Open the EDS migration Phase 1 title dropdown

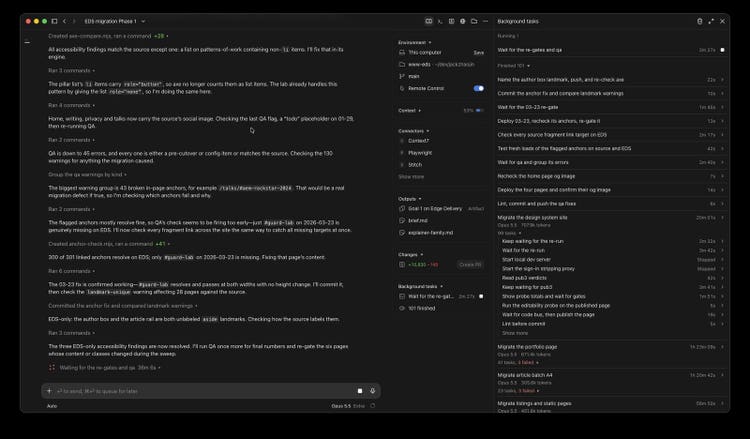115,21
